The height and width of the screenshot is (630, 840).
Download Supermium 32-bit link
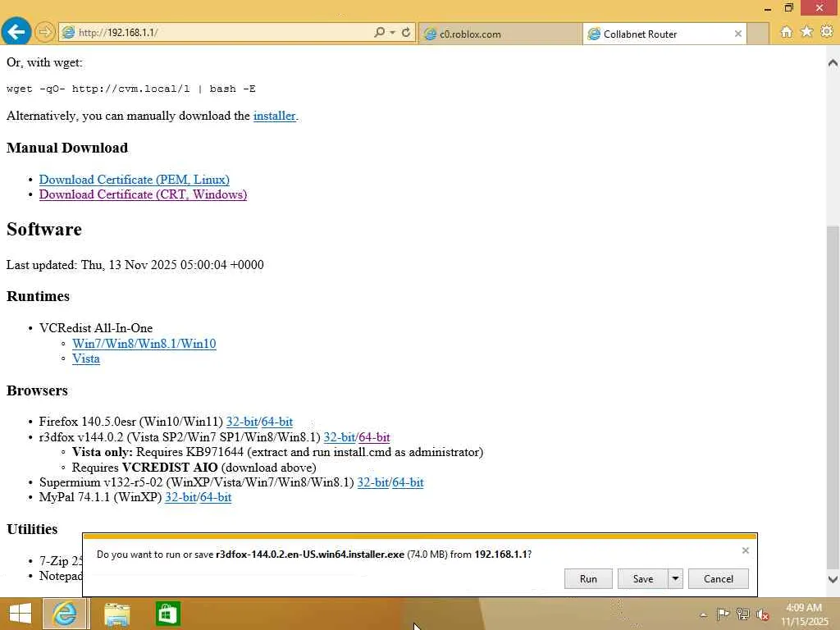click(373, 482)
